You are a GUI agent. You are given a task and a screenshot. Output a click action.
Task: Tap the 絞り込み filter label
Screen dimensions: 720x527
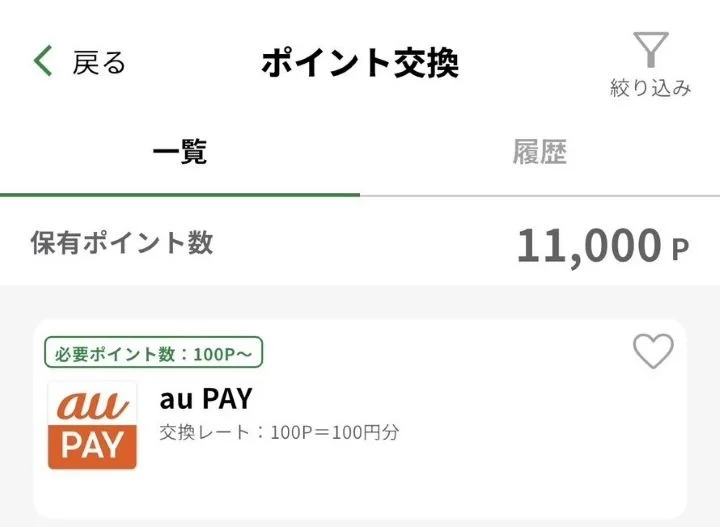(651, 88)
